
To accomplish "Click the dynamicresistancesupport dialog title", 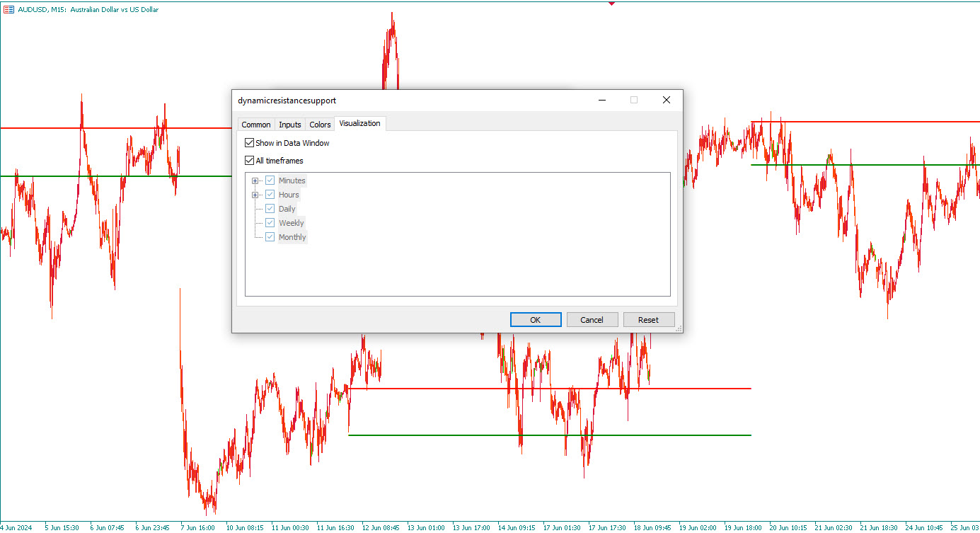I will click(287, 101).
